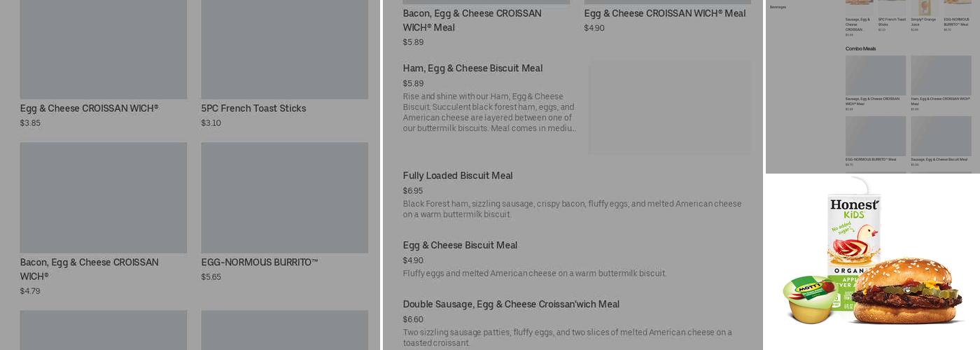This screenshot has width=980, height=350.
Task: Click the Sausage, Egg & Cheese CROISSAN'WICH Meal thumbnail
Action: point(875,75)
